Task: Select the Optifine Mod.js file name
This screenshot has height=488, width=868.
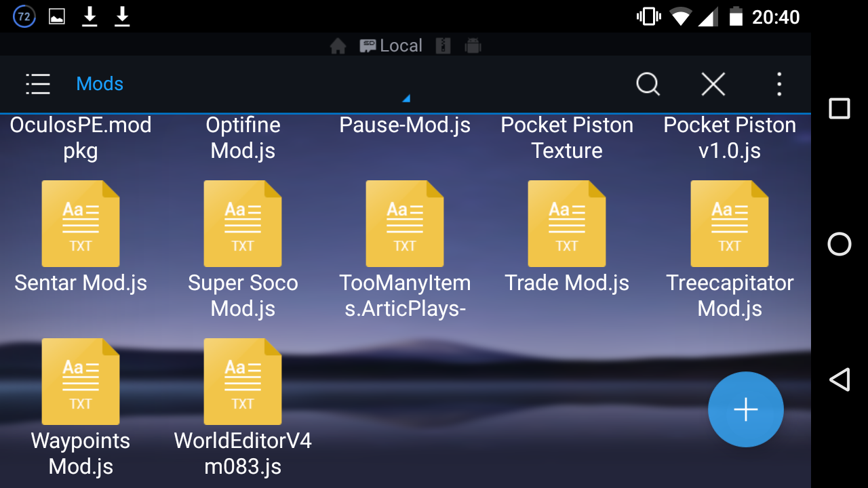Action: [x=243, y=138]
